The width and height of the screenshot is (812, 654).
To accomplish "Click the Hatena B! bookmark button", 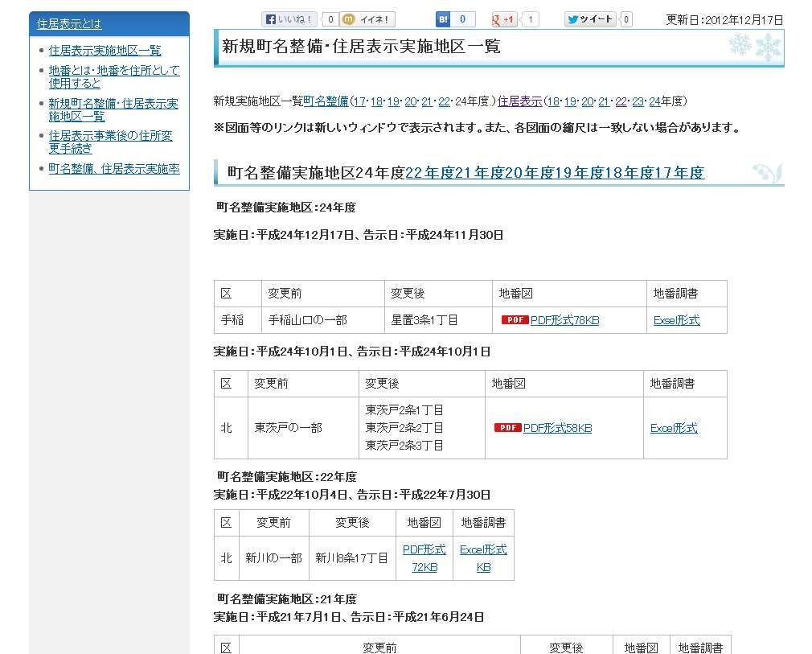I will (x=443, y=19).
